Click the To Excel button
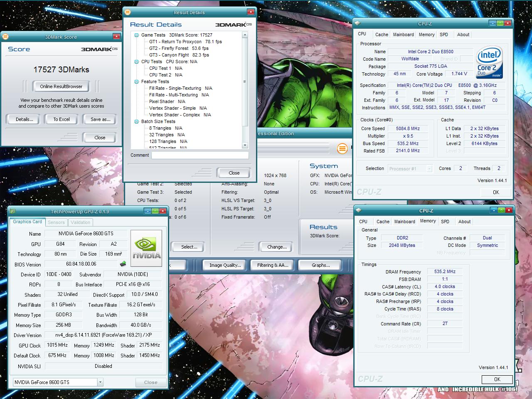This screenshot has height=399, width=532. 62,119
